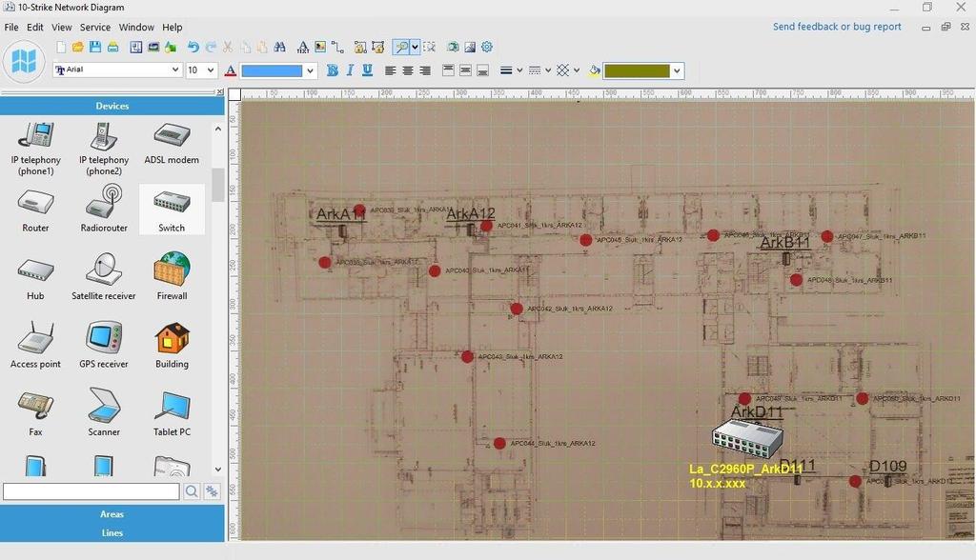Open the Window menu

coord(136,28)
